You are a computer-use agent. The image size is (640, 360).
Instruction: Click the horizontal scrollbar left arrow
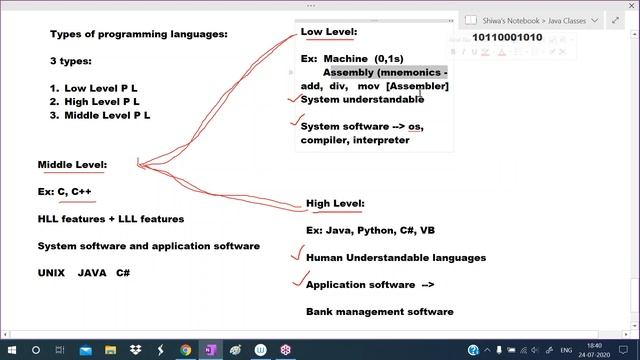5,334
